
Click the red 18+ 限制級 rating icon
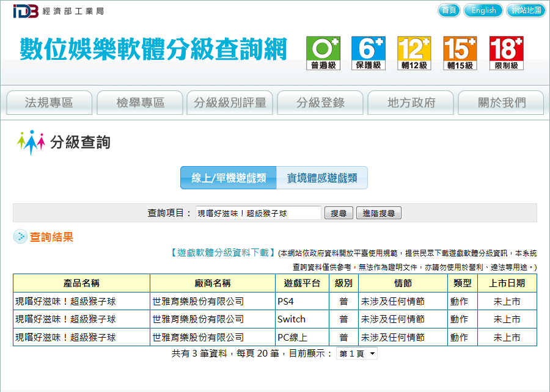(x=506, y=53)
